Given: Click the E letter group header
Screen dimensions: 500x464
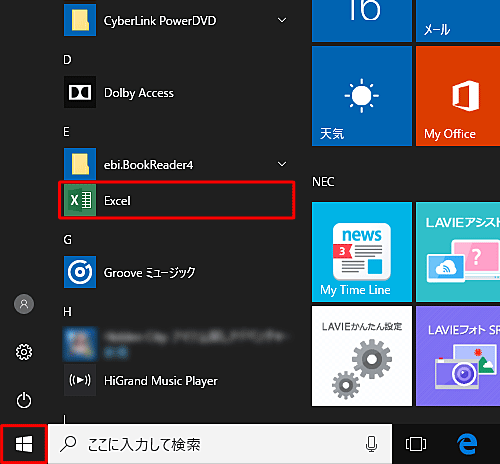Looking at the screenshot, I should [x=66, y=132].
